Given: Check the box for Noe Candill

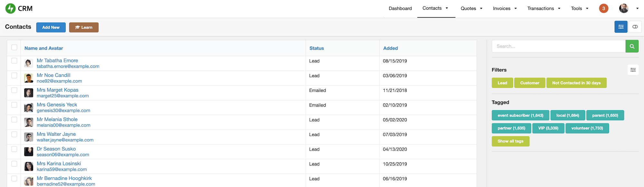Looking at the screenshot, I should (x=14, y=75).
